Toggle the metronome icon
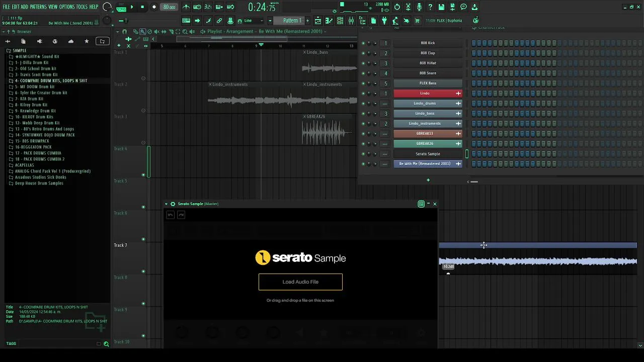This screenshot has width=644, height=362. pyautogui.click(x=186, y=7)
